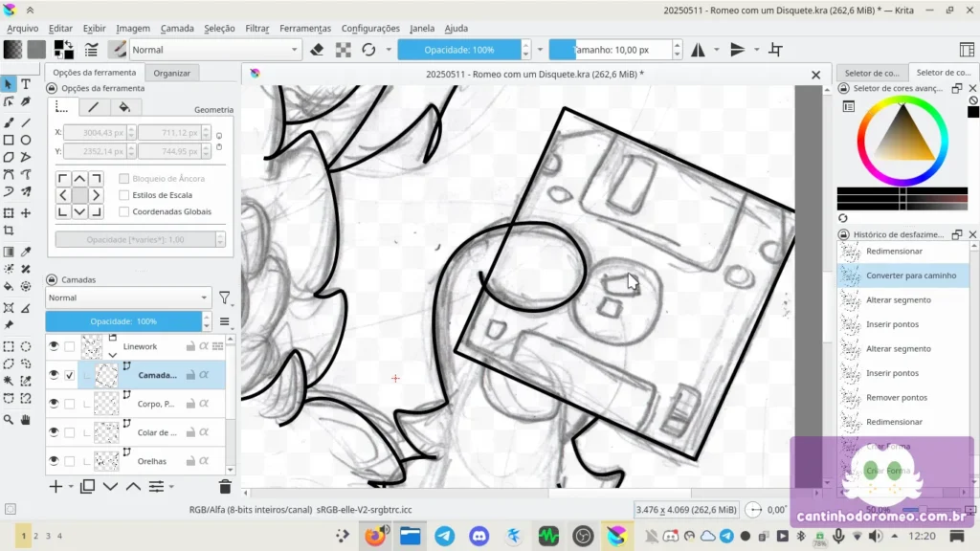Move layer up with arrow icon

point(133,486)
